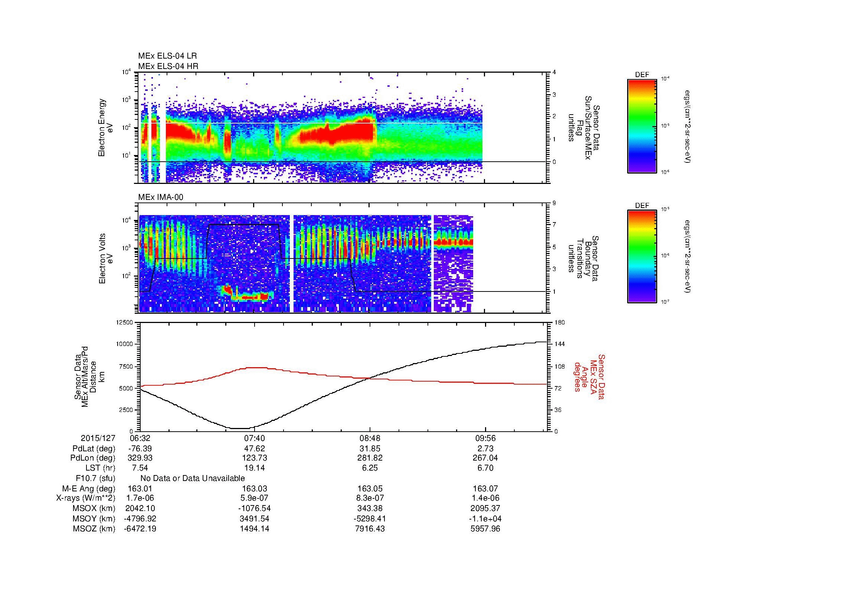Click the X-rays value 5.9e-07
Screen dimensions: 868x613
click(x=255, y=498)
